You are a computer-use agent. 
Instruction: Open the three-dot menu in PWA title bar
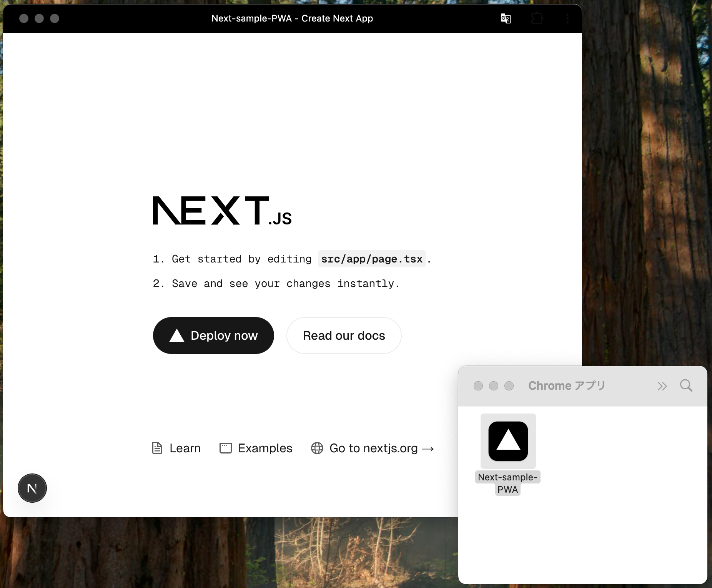click(567, 18)
